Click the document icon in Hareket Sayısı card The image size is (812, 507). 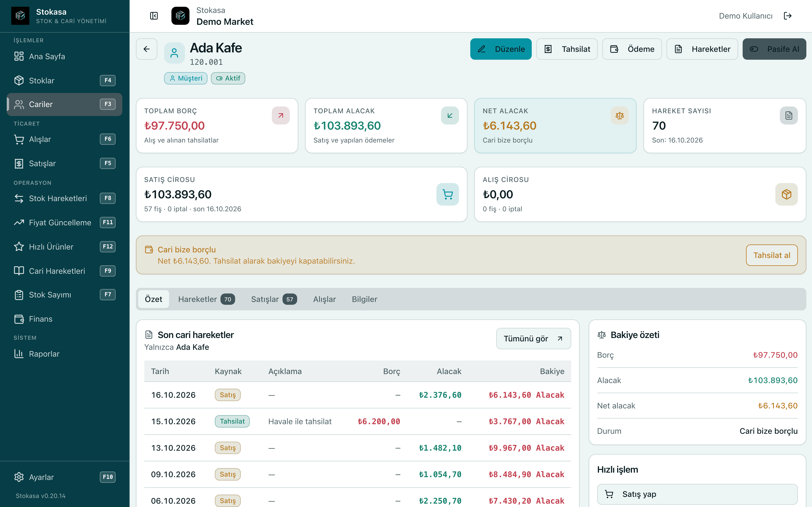pyautogui.click(x=788, y=116)
